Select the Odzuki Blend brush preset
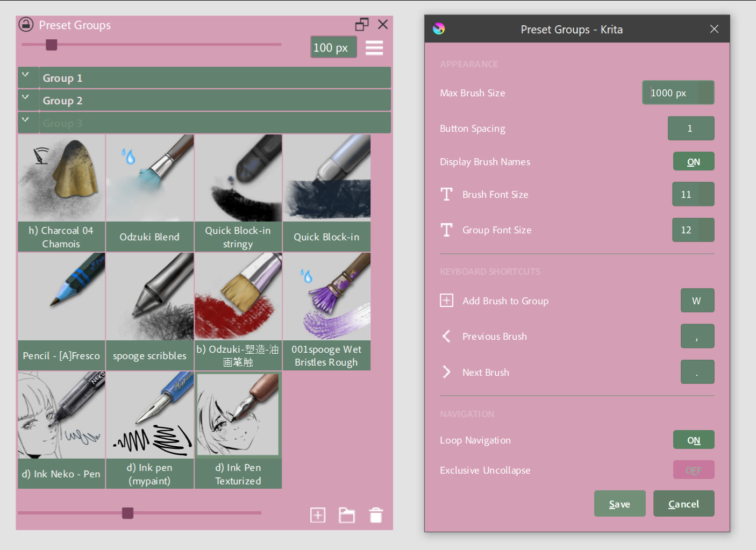Viewport: 756px width, 550px height. tap(149, 192)
